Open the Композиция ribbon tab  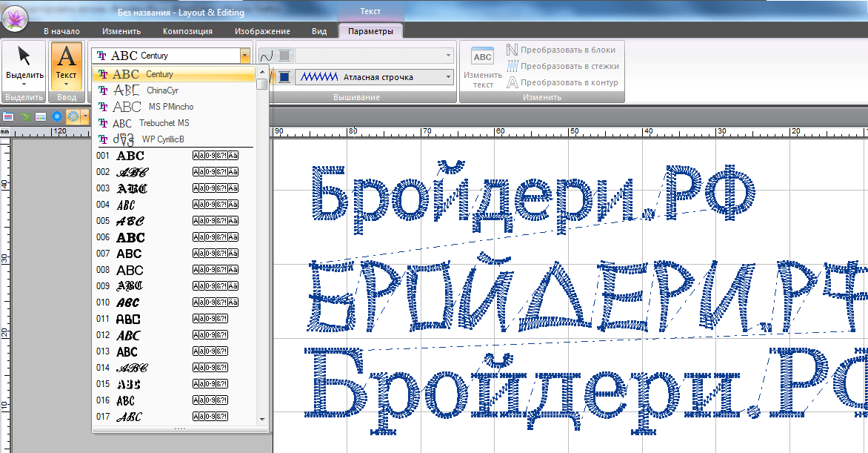(187, 31)
